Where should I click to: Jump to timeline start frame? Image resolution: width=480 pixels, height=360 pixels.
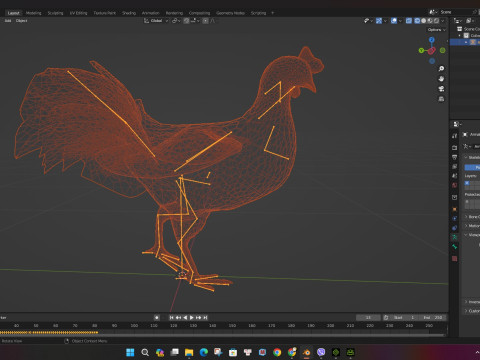pyautogui.click(x=172, y=318)
